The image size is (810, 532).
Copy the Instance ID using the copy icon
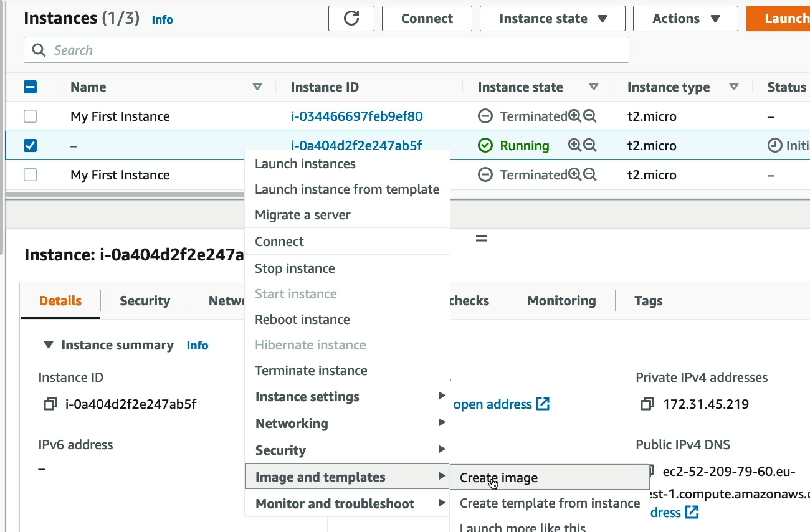[x=50, y=404]
